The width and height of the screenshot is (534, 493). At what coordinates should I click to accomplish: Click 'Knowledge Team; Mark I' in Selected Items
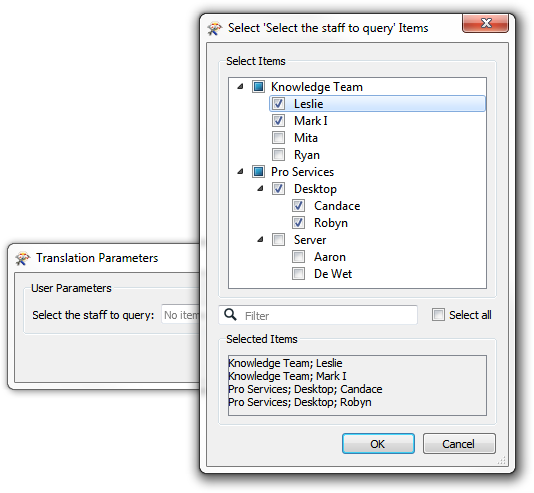click(x=287, y=376)
